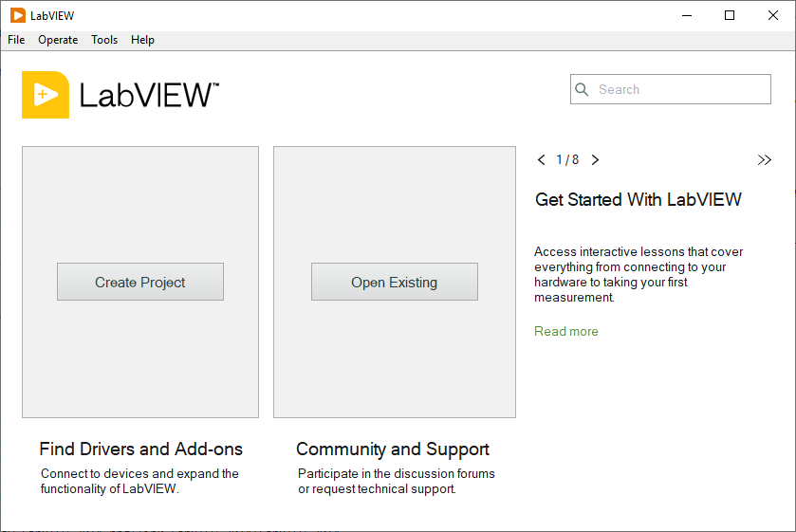
Task: Open the Operate menu
Action: (58, 40)
